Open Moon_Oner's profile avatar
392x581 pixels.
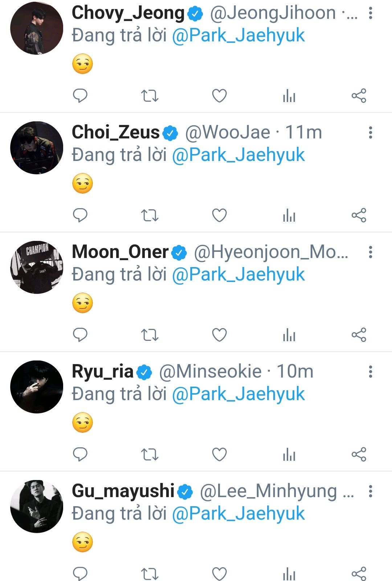(x=37, y=267)
